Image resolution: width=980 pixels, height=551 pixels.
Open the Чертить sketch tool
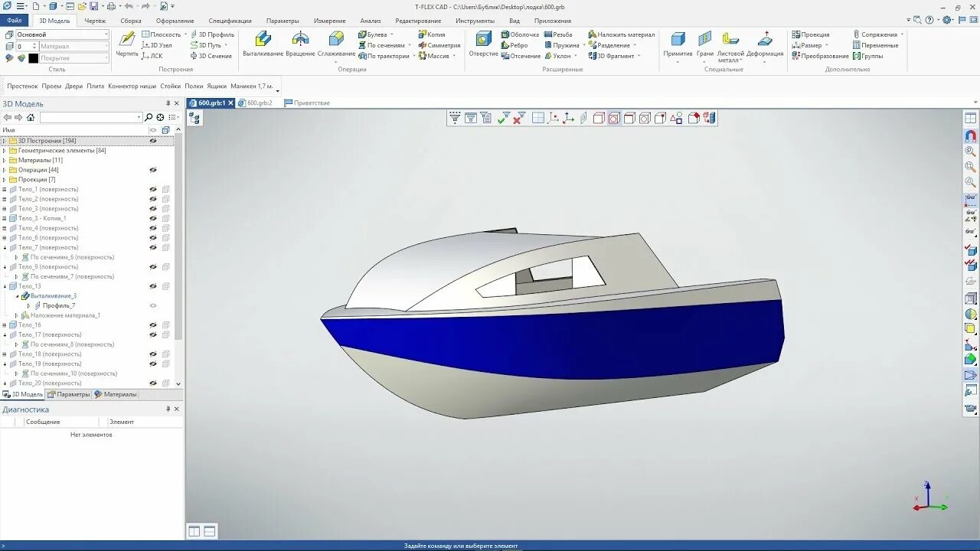click(127, 44)
